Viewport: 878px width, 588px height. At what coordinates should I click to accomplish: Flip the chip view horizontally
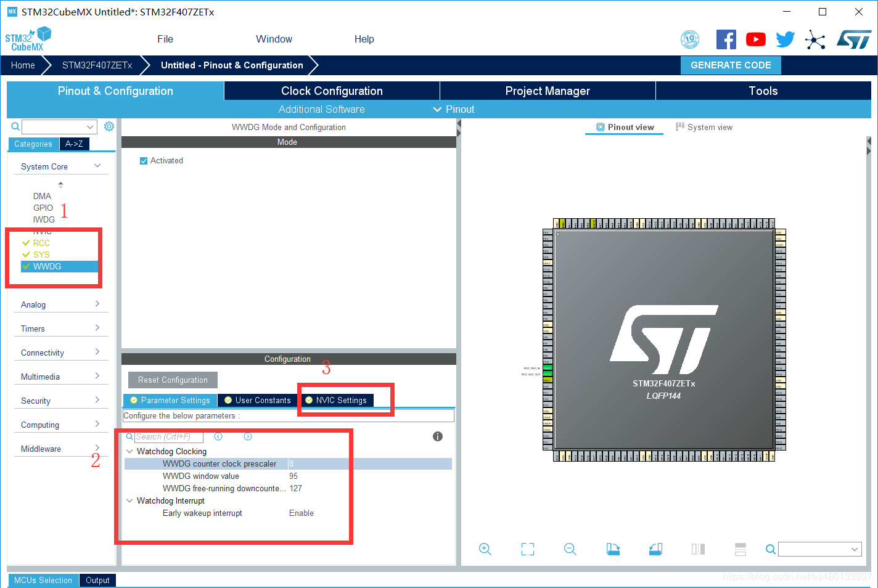[698, 549]
